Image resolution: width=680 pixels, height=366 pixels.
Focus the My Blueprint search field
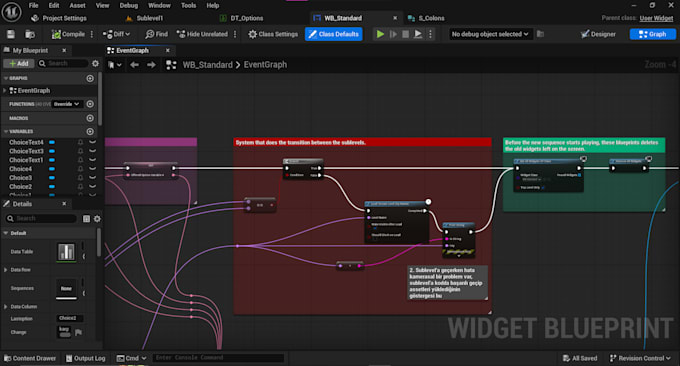(63, 64)
